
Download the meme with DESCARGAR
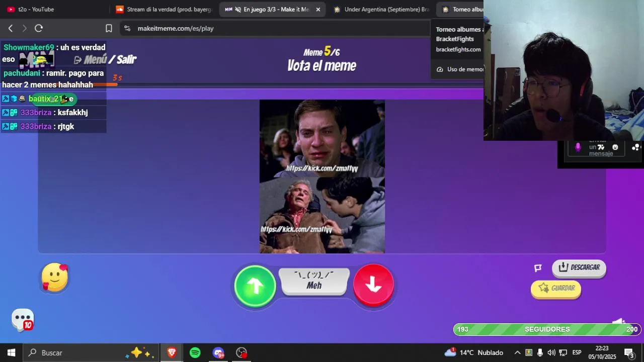[579, 267]
